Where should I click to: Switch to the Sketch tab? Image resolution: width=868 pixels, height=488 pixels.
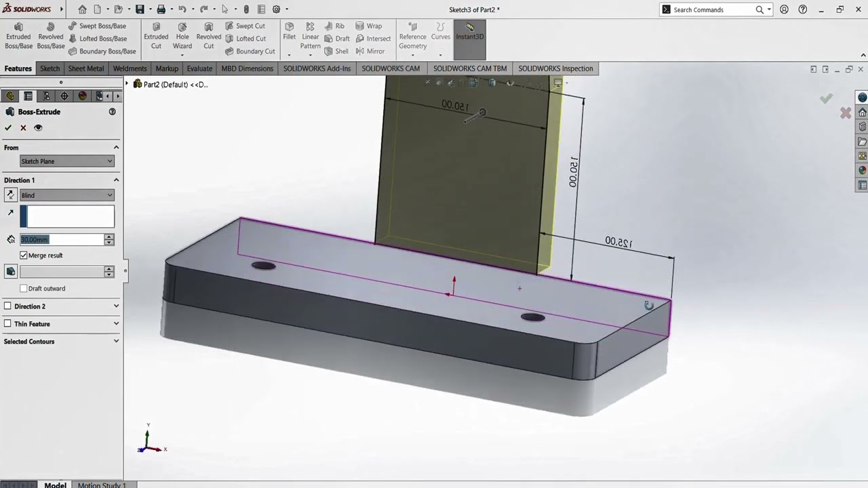[x=50, y=68]
